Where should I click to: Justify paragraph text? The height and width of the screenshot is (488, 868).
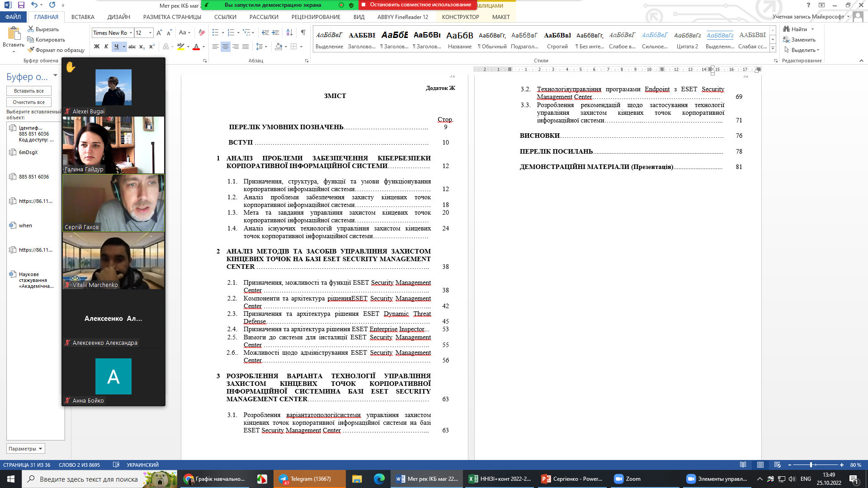[x=245, y=47]
